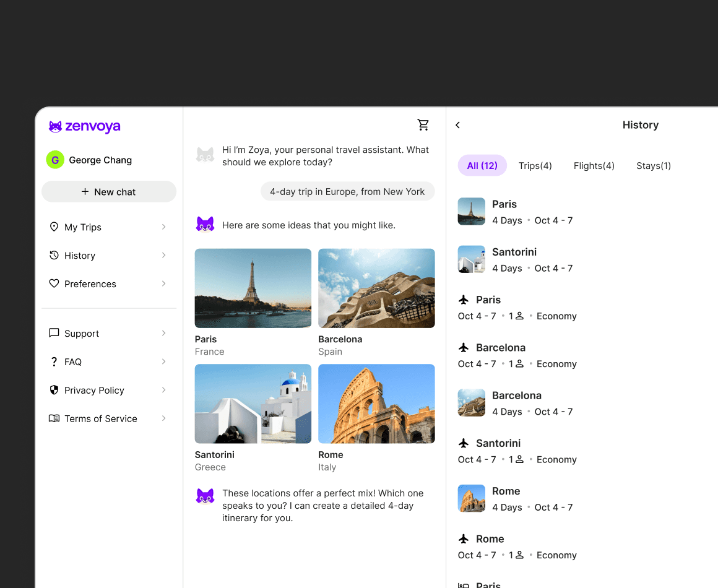Switch to the Flights(4) tab

[594, 166]
